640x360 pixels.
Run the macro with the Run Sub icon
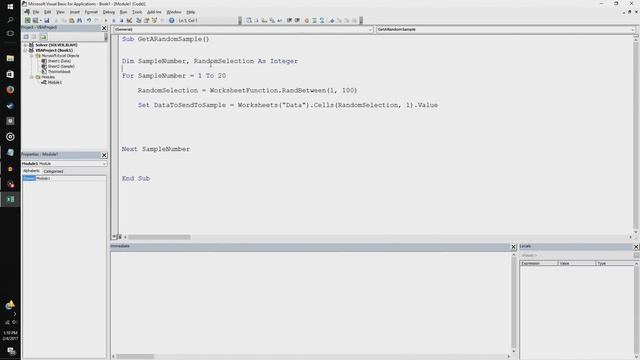pos(106,20)
